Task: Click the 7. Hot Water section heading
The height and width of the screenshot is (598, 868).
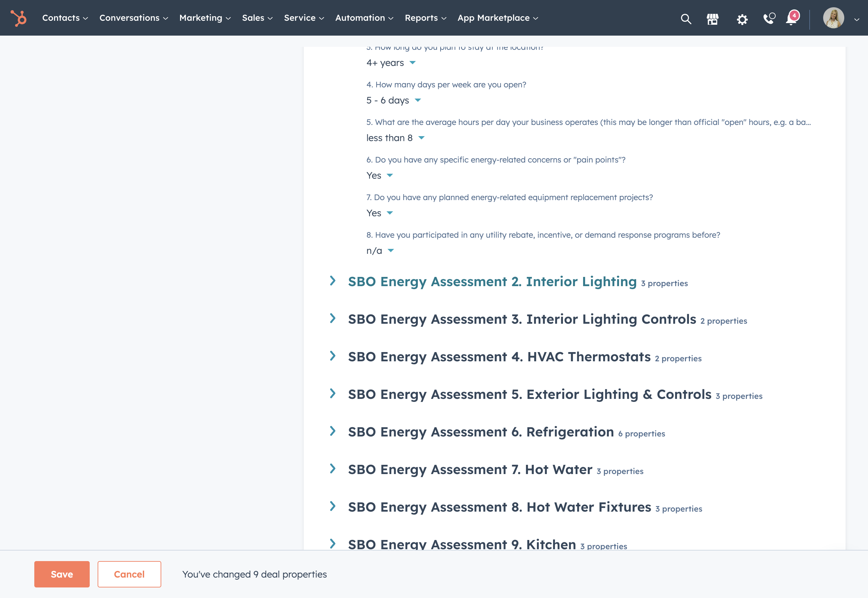Action: 470,469
